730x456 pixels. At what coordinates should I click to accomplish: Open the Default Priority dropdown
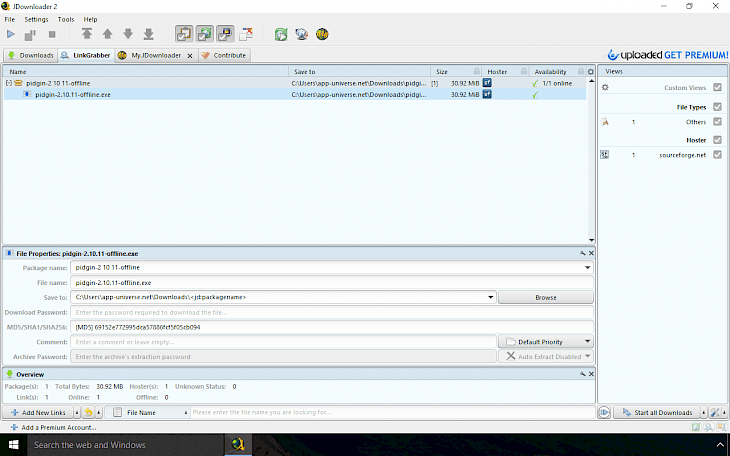pos(546,342)
